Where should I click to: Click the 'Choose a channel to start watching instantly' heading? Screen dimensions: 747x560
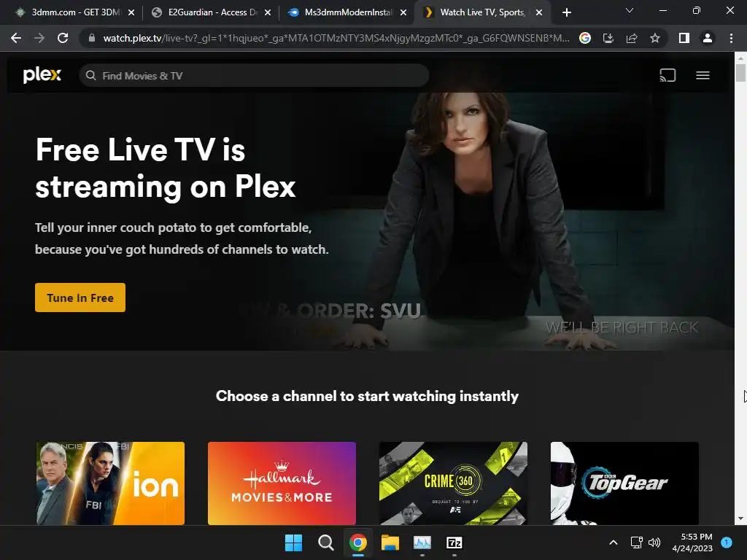tap(368, 396)
